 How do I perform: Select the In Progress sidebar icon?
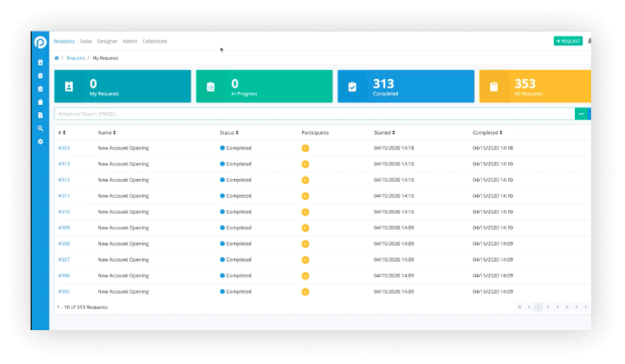tap(40, 76)
